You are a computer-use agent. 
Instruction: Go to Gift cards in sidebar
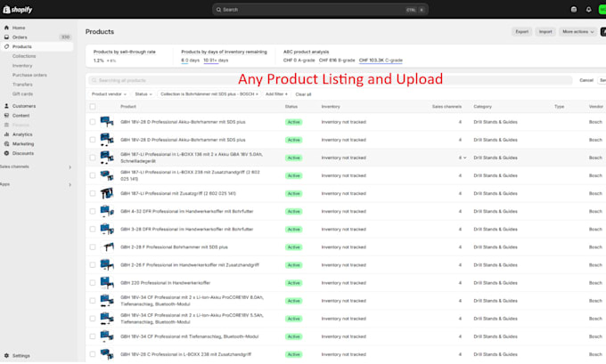coord(22,93)
